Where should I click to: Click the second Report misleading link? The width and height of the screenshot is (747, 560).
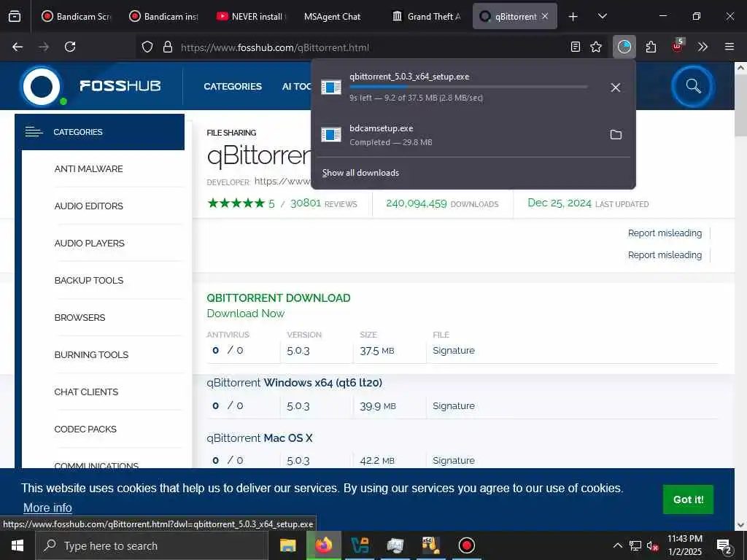[665, 254]
